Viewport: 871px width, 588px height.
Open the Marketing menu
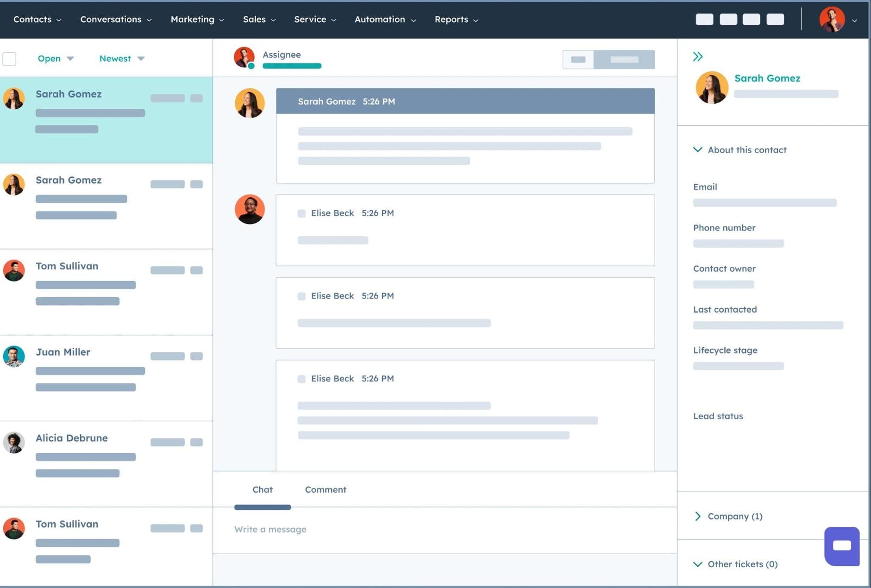click(x=197, y=19)
